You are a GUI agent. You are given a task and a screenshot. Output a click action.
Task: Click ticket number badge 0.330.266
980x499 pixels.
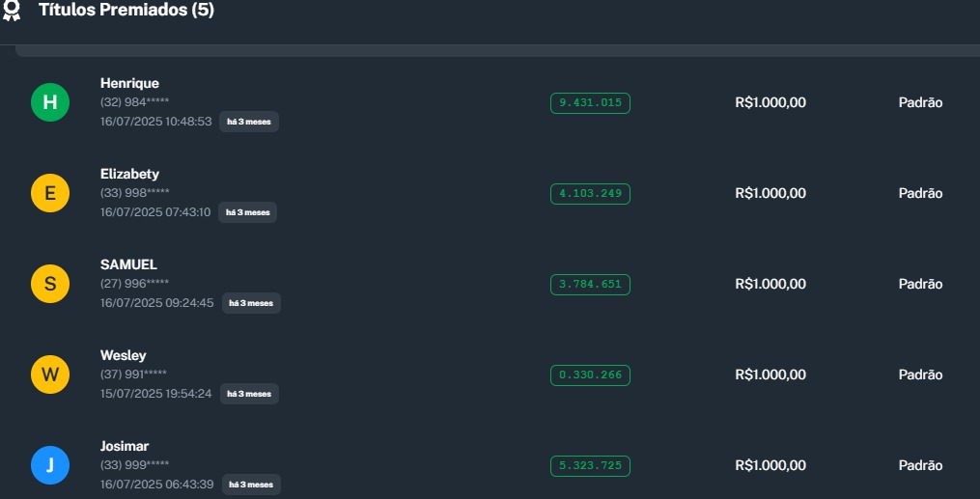click(590, 375)
